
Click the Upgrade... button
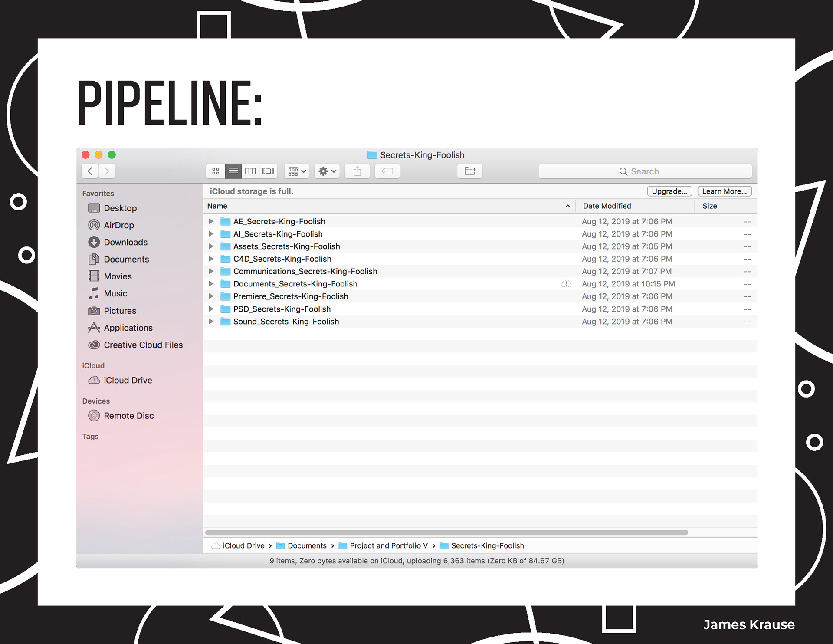[x=669, y=191]
